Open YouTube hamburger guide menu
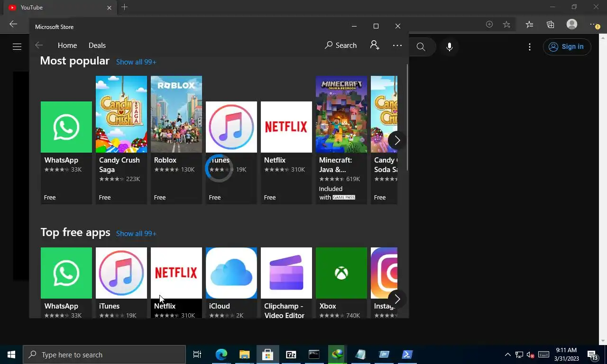 click(17, 46)
